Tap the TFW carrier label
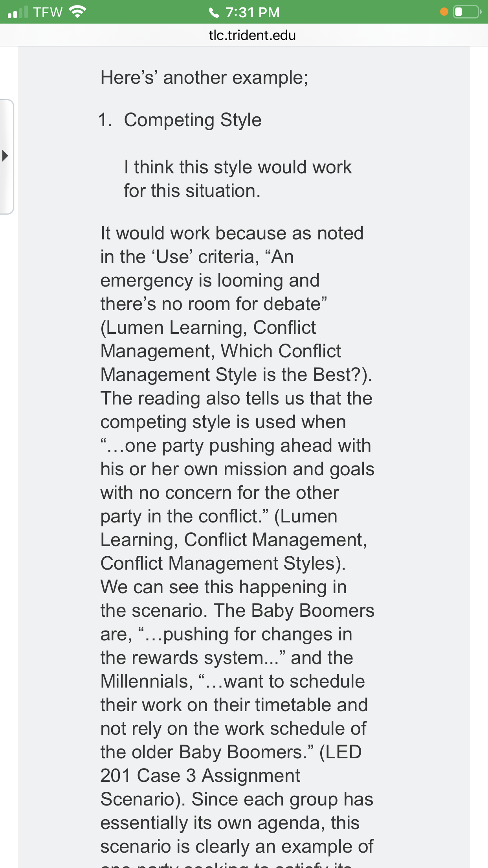 48,13
